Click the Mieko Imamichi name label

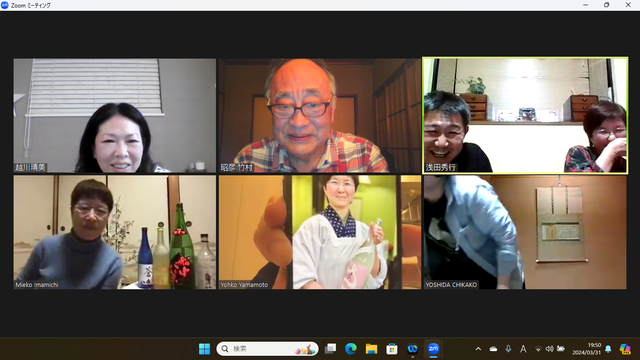point(37,284)
